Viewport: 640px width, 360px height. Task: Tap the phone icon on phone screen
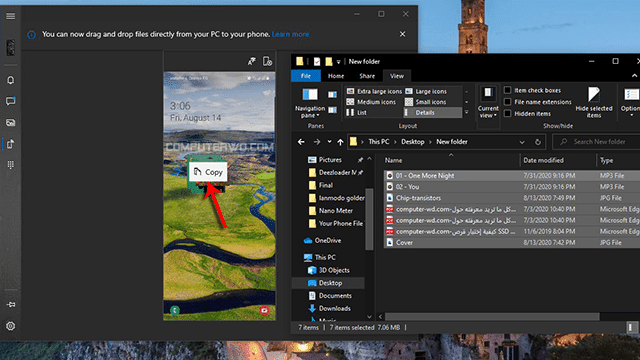click(175, 310)
